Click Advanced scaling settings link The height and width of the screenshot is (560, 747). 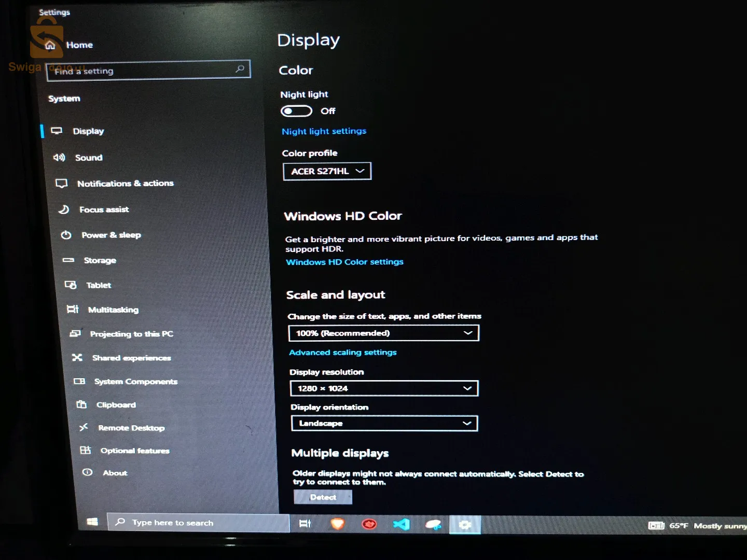[342, 353]
